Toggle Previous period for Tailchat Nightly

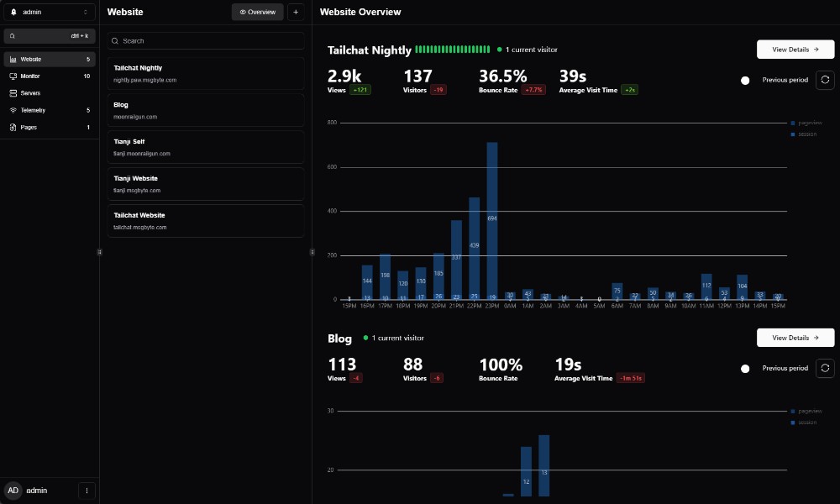744,80
